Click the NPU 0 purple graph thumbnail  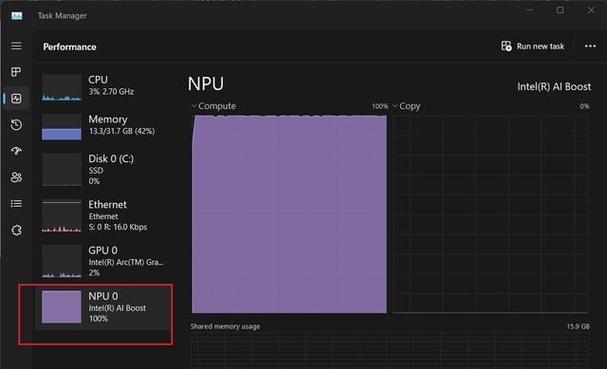tap(62, 307)
